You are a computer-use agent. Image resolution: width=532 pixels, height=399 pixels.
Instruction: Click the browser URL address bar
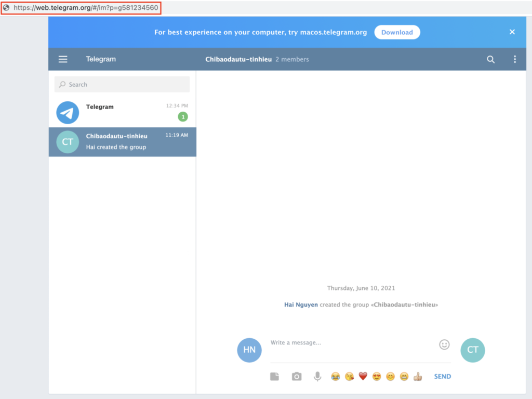(x=86, y=7)
